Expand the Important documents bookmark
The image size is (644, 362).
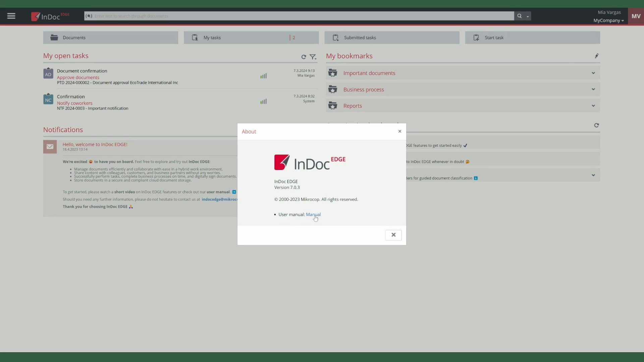tap(593, 73)
